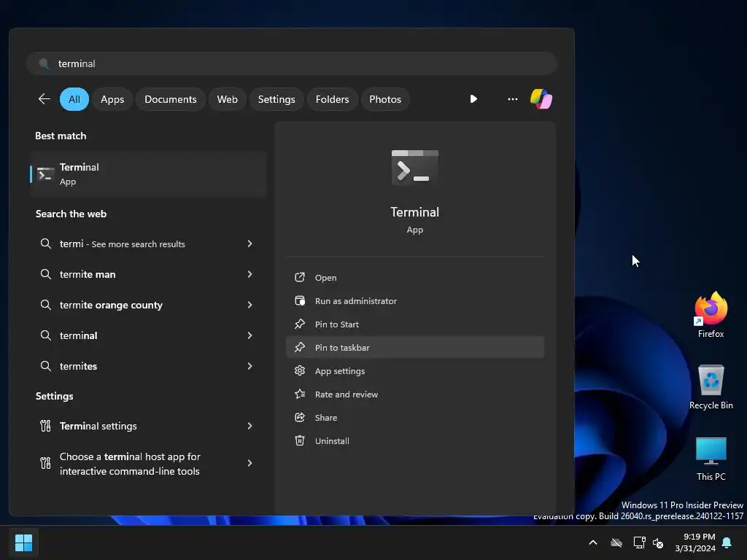Click the search icon beside 'termite man'
Image resolution: width=747 pixels, height=560 pixels.
(x=46, y=274)
